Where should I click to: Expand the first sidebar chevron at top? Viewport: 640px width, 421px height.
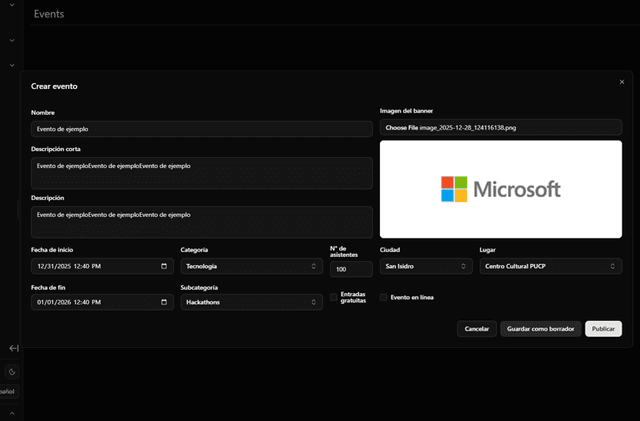click(x=12, y=5)
